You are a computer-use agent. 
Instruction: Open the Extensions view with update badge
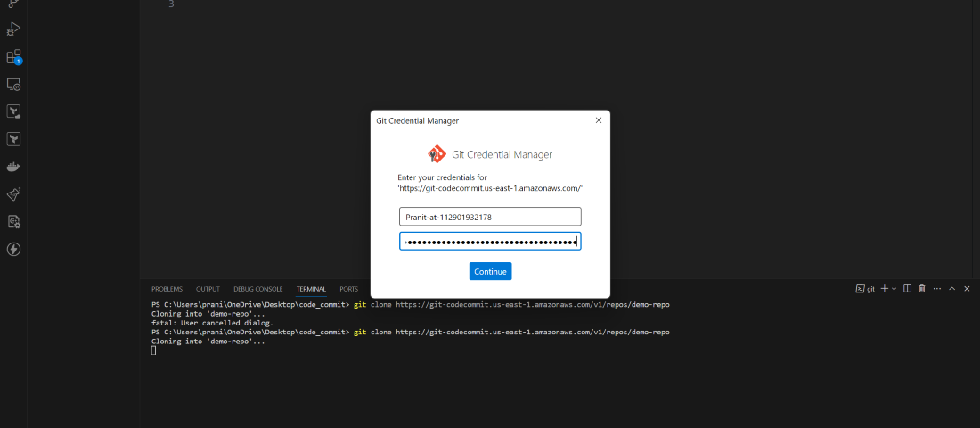pyautogui.click(x=13, y=57)
